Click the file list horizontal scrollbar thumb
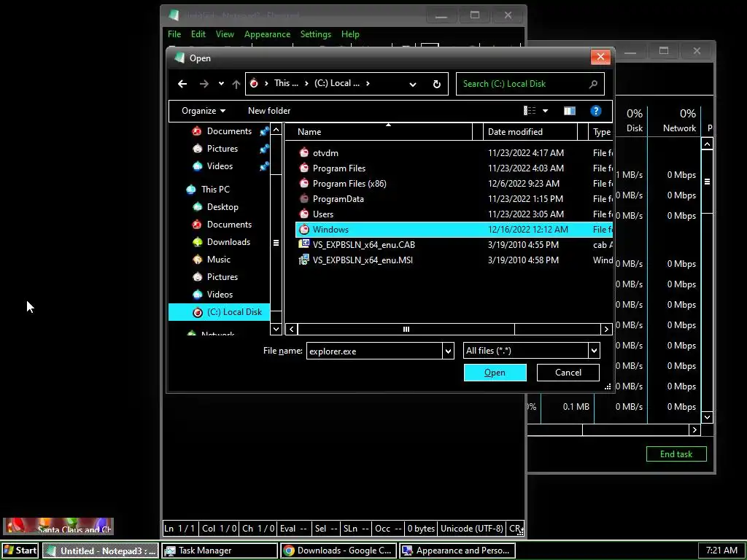Screen dimensions: 747x560 (406, 329)
